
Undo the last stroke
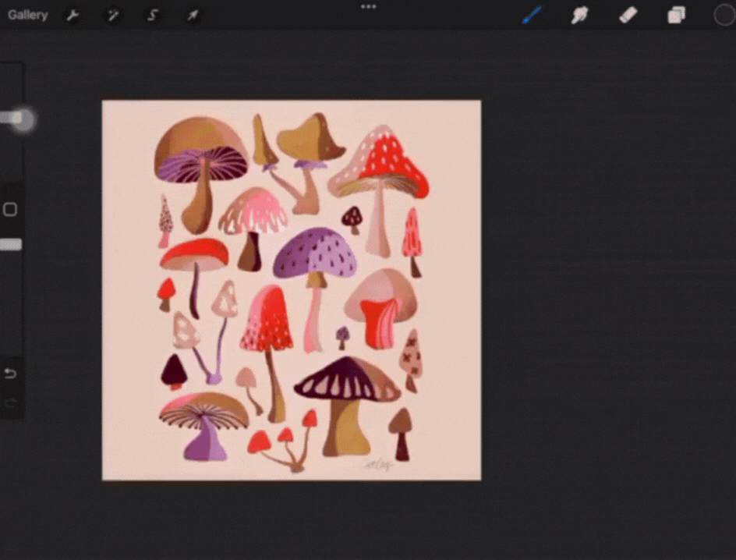(x=11, y=373)
